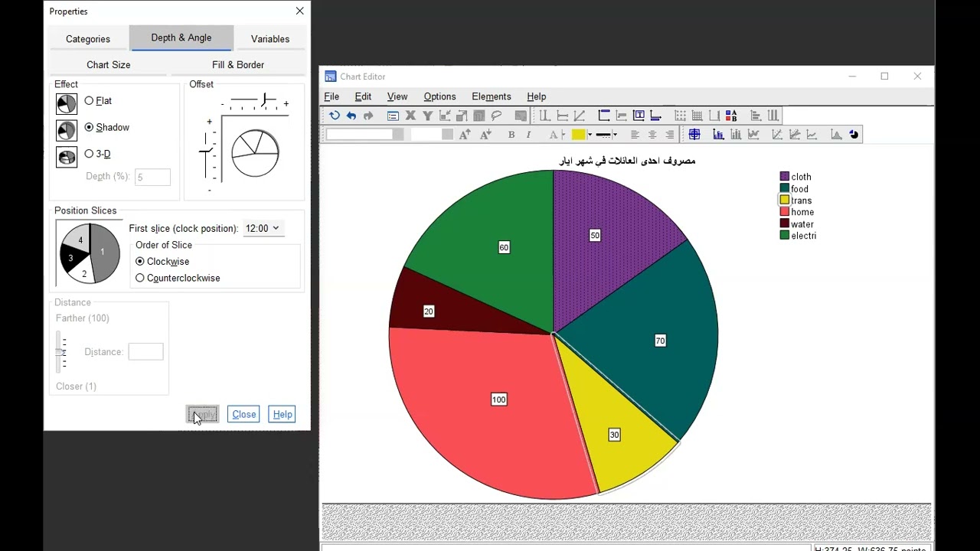The height and width of the screenshot is (551, 980).
Task: Open the font name combo box
Action: click(364, 135)
